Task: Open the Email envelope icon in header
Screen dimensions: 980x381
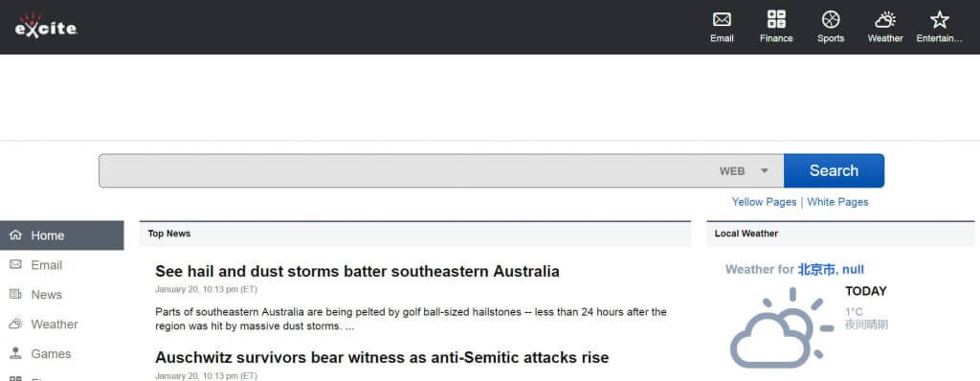Action: click(722, 19)
